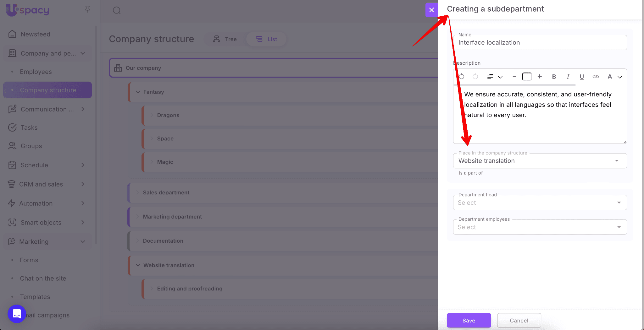Open the text alignment dropdown
Image resolution: width=644 pixels, height=330 pixels.
coord(495,77)
